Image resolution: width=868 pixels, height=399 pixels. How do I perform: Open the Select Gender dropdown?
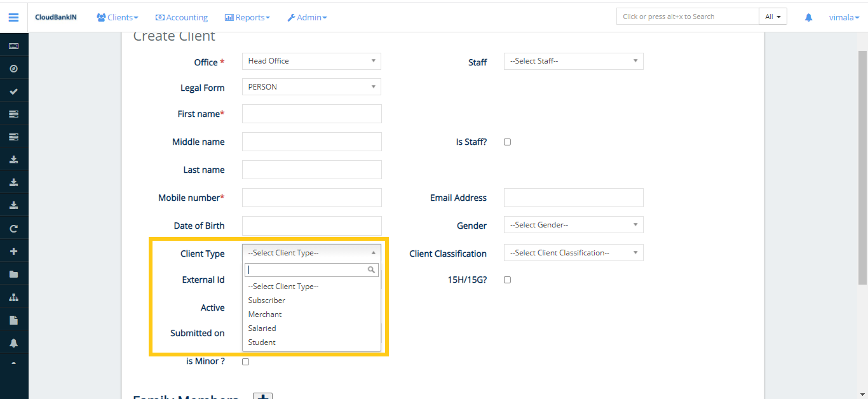click(573, 224)
